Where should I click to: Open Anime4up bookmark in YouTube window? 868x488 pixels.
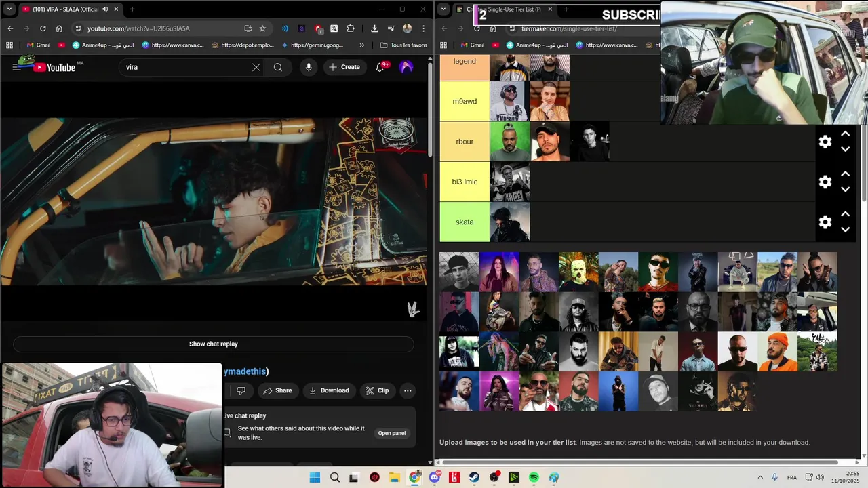point(102,45)
